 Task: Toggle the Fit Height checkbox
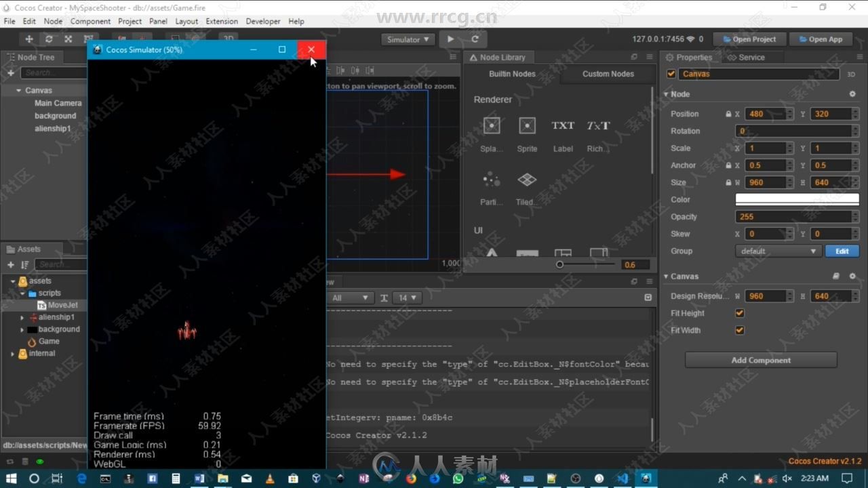pos(740,313)
